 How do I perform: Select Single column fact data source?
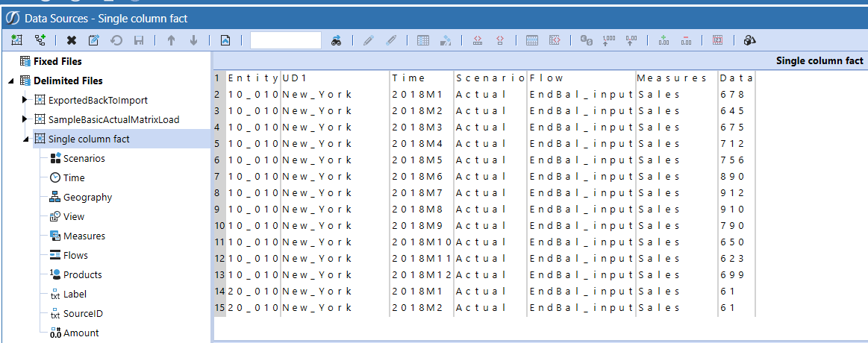pos(89,139)
